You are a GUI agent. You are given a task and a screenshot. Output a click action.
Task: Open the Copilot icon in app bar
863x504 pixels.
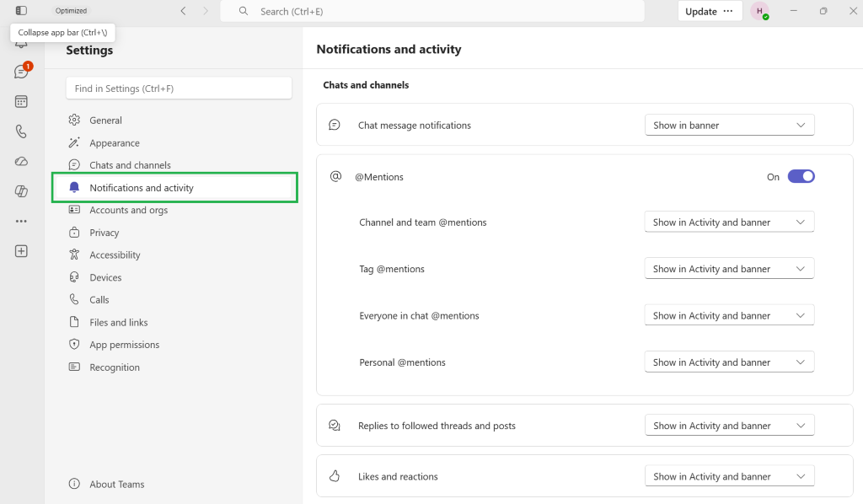21,191
